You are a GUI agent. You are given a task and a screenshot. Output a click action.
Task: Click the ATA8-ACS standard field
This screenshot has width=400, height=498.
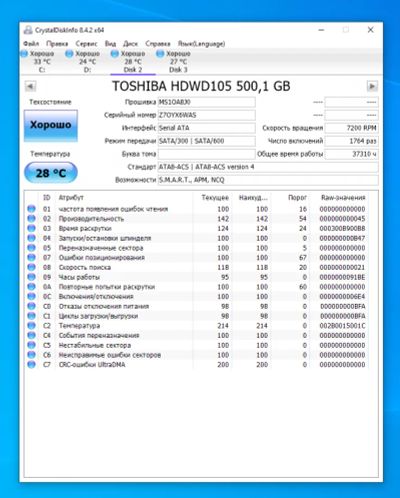tap(268, 167)
